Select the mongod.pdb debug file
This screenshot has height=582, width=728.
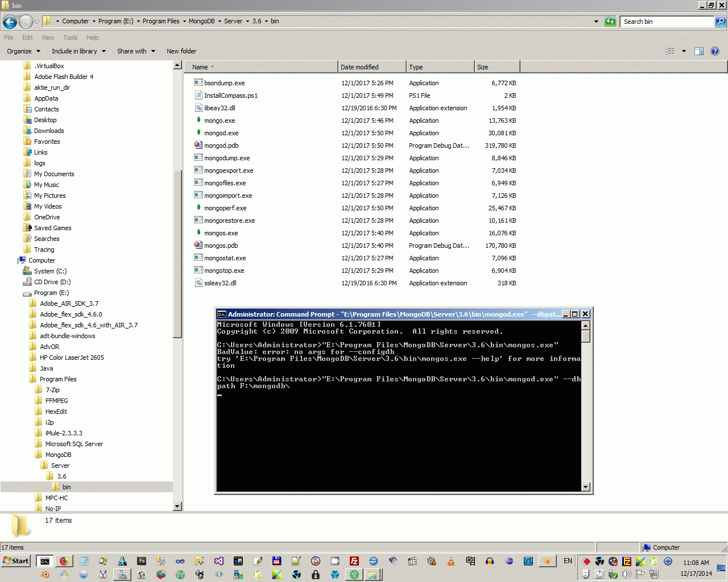(x=221, y=145)
